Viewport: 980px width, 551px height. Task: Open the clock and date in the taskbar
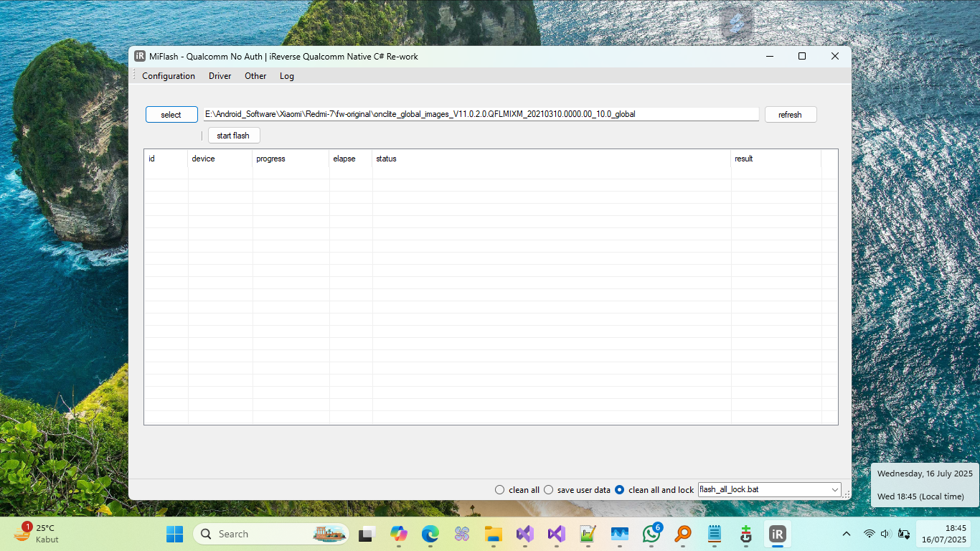(944, 534)
